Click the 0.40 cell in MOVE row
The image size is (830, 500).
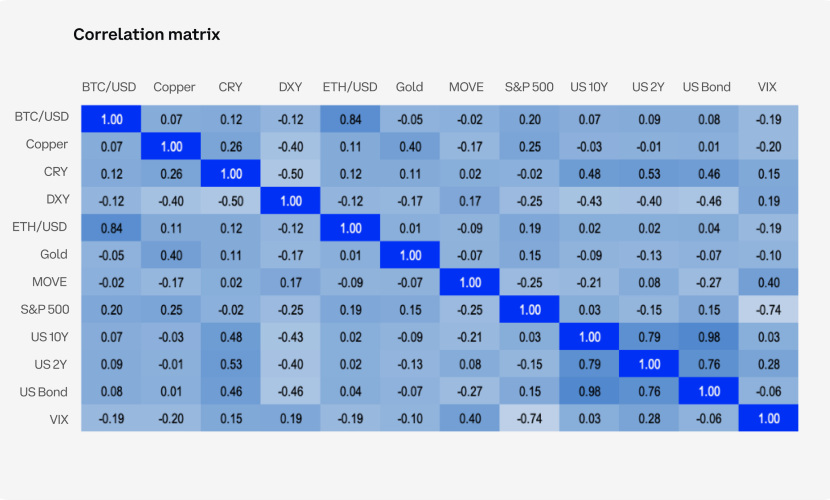767,282
